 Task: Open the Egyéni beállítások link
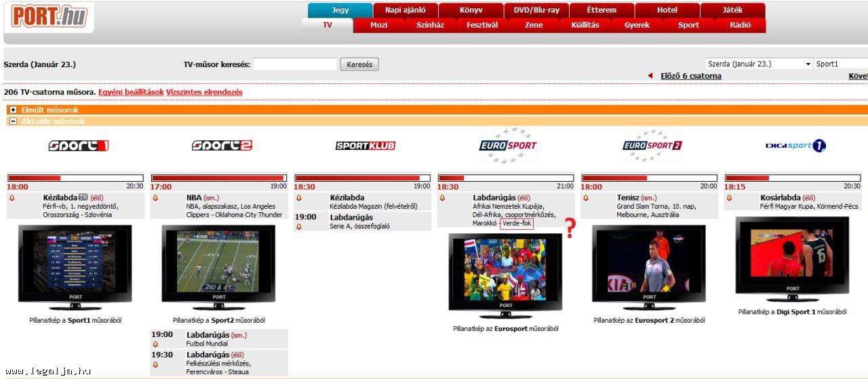tap(131, 92)
